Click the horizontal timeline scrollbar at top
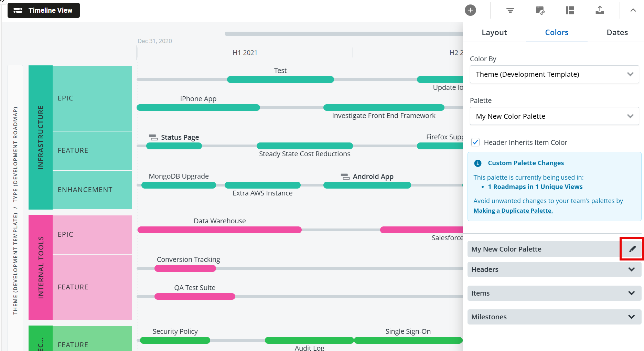Screen dimensions: 644x351 [343, 34]
